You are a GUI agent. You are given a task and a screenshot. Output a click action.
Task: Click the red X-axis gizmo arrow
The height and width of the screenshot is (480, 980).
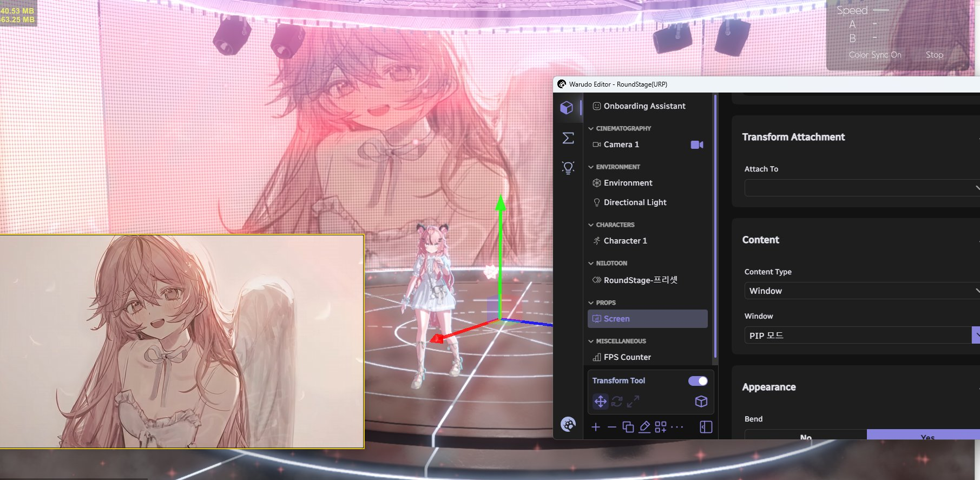[x=437, y=339]
